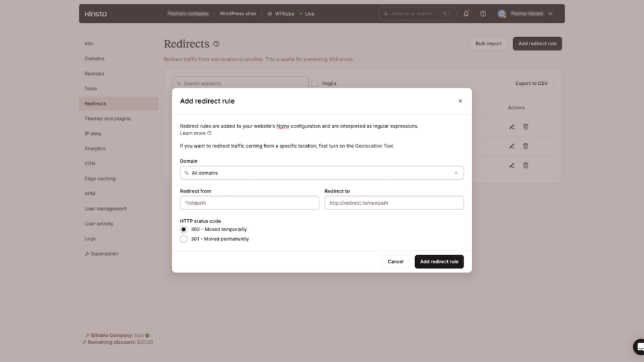This screenshot has height=362, width=644.
Task: Click Export to CSV button
Action: click(x=531, y=84)
